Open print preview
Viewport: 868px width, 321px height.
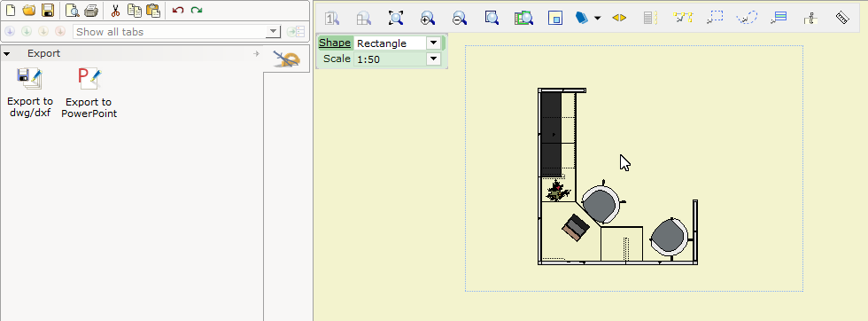pos(72,10)
